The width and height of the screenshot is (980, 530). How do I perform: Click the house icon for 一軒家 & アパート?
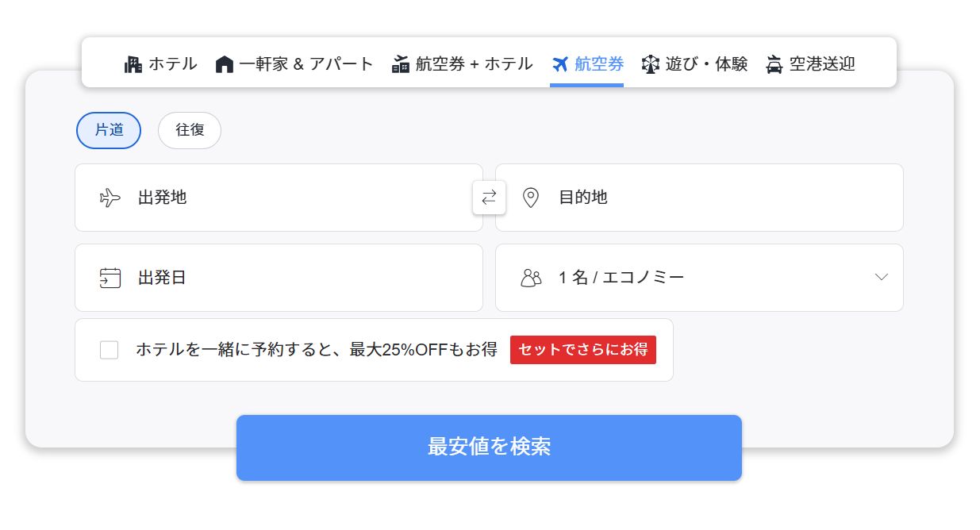[x=225, y=64]
